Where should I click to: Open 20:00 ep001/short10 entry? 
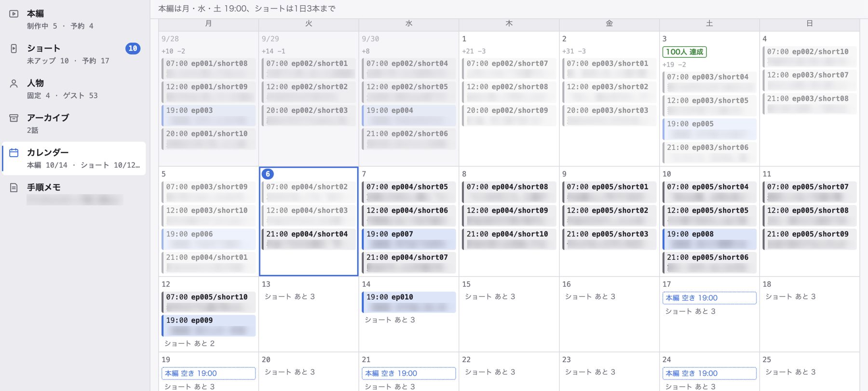(208, 139)
